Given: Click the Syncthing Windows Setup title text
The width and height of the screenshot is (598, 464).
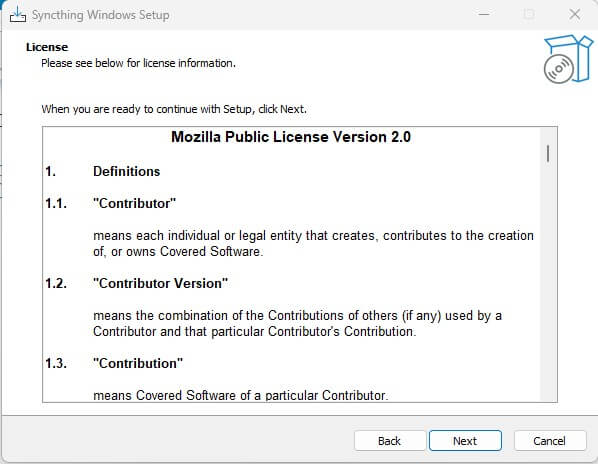Looking at the screenshot, I should (101, 15).
